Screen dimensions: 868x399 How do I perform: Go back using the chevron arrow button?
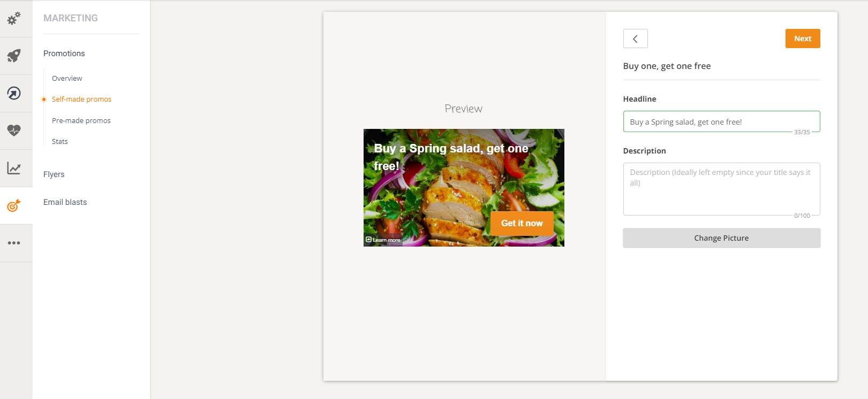635,39
